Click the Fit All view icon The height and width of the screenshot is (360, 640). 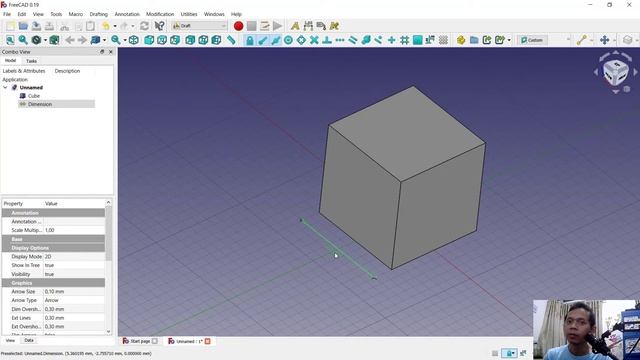10,40
